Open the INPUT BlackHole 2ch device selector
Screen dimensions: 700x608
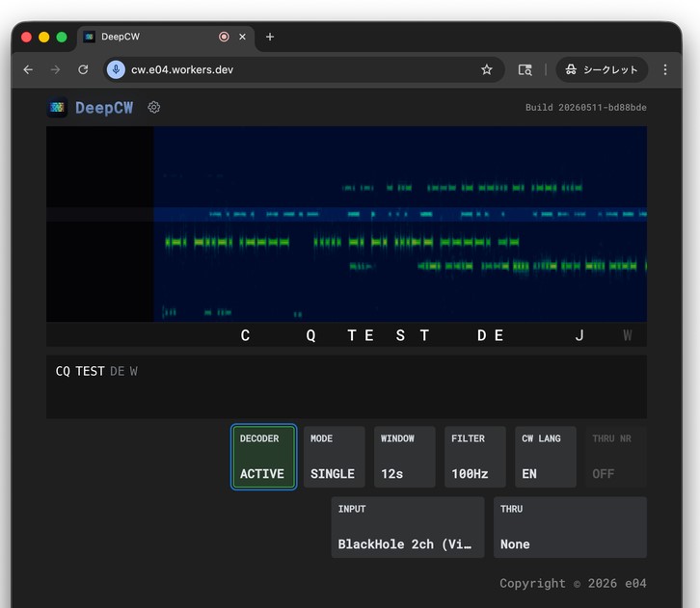(x=408, y=527)
